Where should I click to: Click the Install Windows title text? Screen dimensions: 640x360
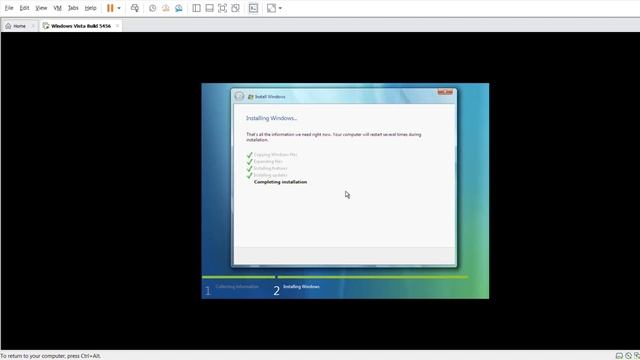pyautogui.click(x=270, y=97)
